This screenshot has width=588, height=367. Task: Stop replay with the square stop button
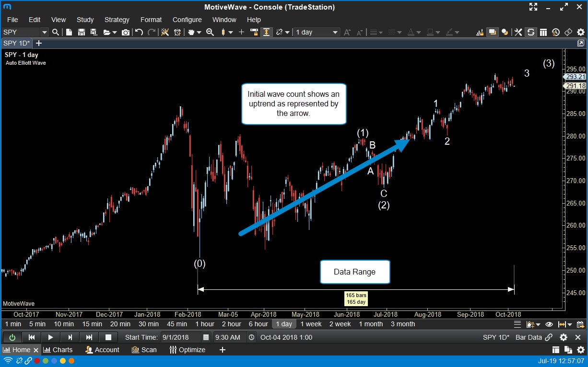pos(108,337)
